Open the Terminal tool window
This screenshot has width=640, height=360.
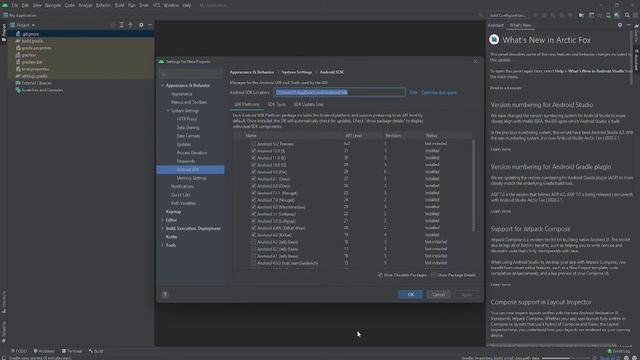[x=72, y=351]
